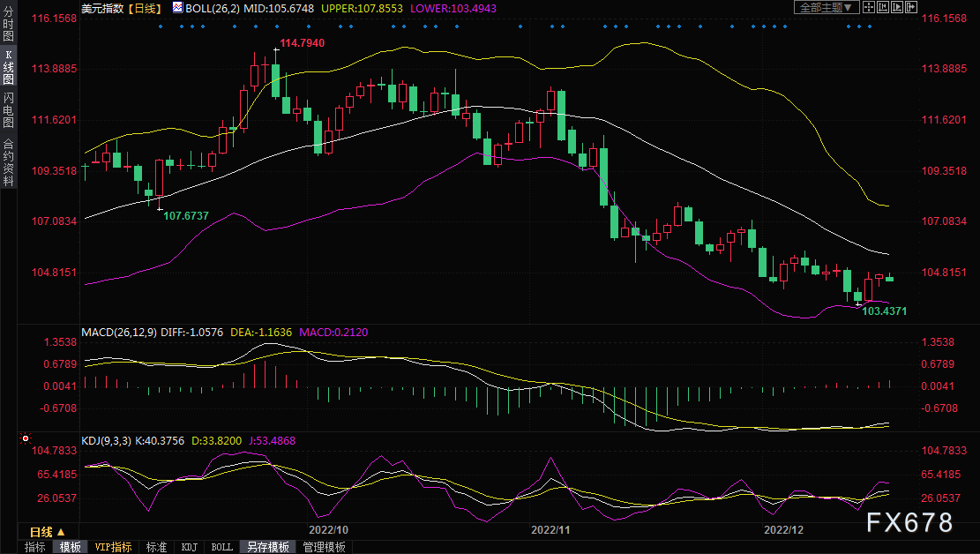Select the 指标 bottom tab
The image size is (980, 554).
pyautogui.click(x=35, y=547)
